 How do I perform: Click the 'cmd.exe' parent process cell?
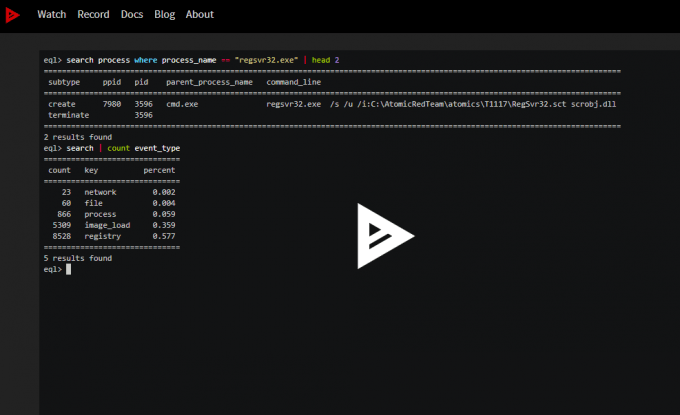[182, 104]
